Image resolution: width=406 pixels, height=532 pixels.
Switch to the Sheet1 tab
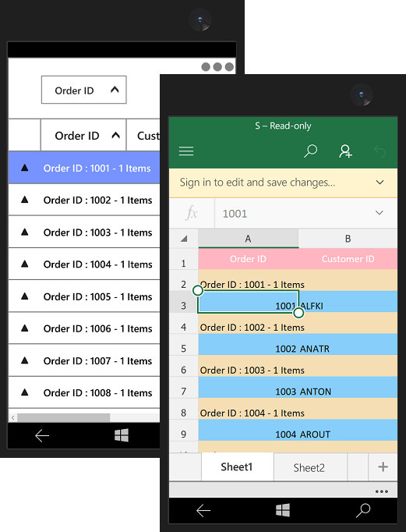coord(237,466)
